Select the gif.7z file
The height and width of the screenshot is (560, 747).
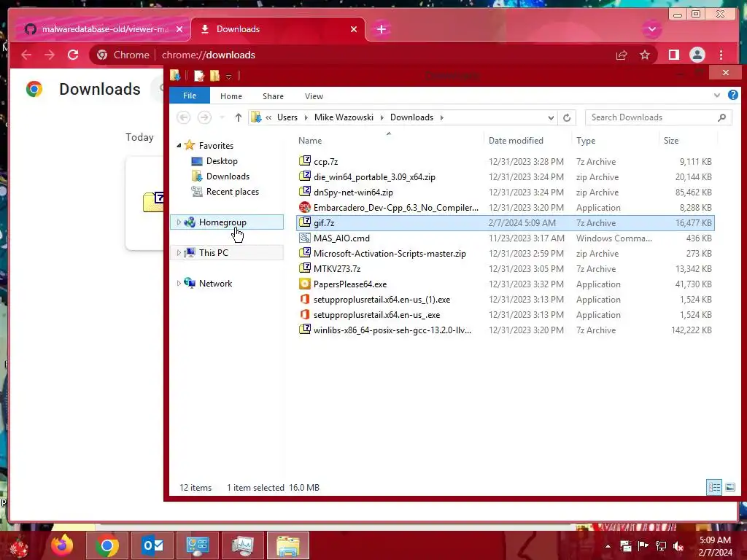click(505, 223)
